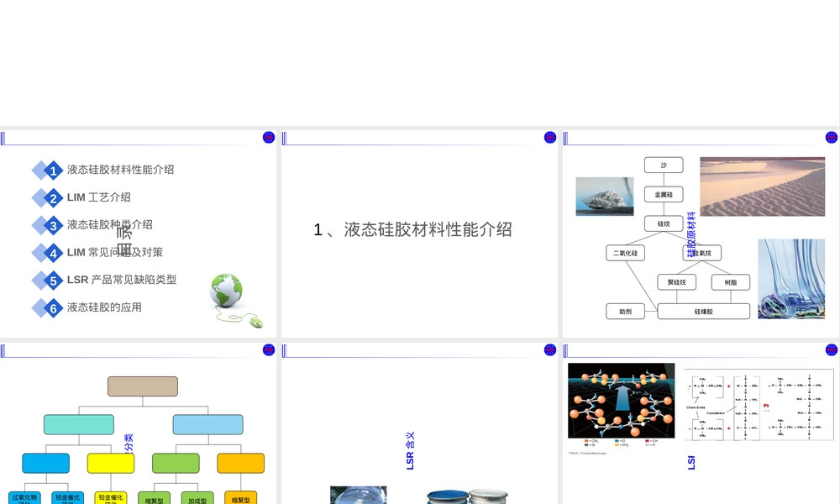Click the round logo on the classification chart slide
The image size is (840, 504).
[x=269, y=349]
